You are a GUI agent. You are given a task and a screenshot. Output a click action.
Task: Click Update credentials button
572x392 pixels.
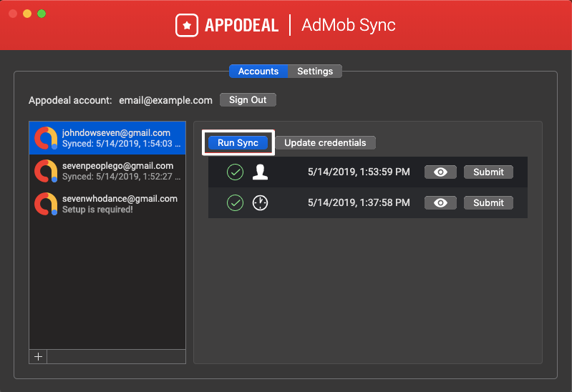(x=325, y=143)
